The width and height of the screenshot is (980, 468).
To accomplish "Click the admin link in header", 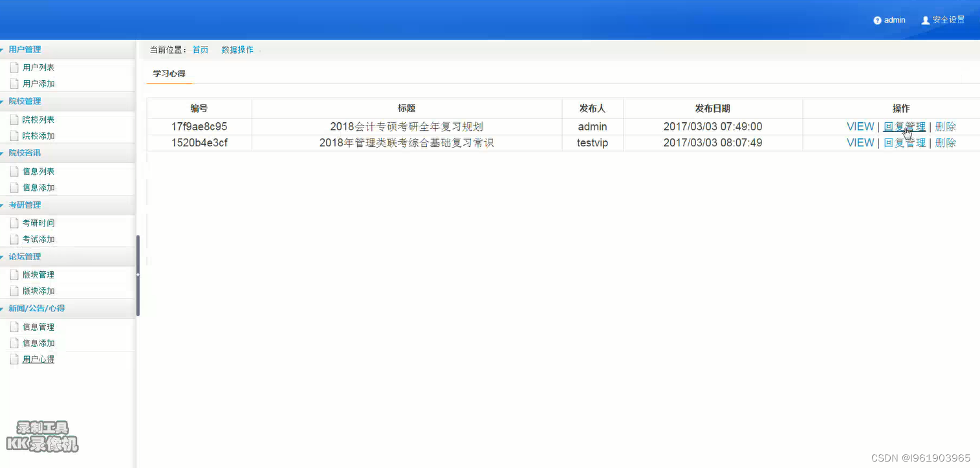I will [x=895, y=20].
